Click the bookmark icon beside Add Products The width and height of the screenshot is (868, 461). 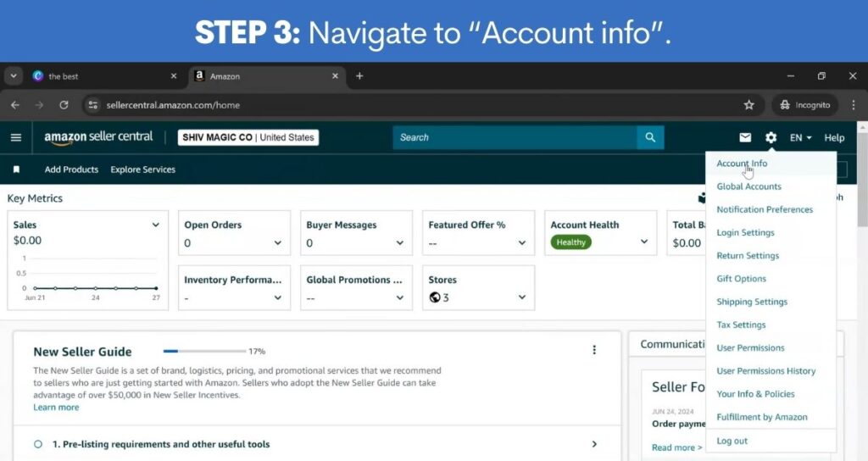17,169
